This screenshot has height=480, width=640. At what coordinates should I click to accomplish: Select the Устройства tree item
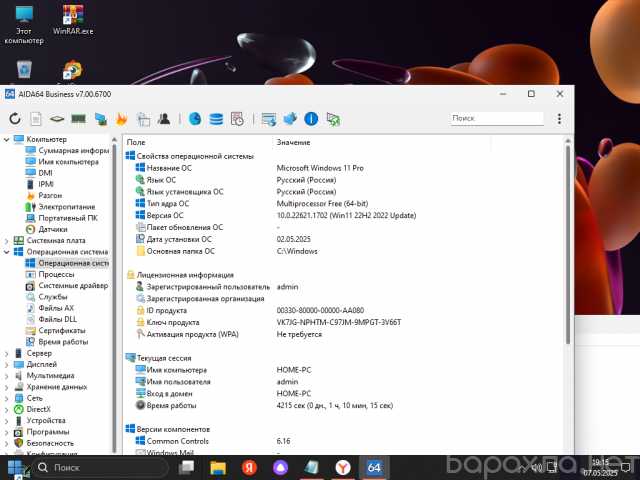(40, 421)
